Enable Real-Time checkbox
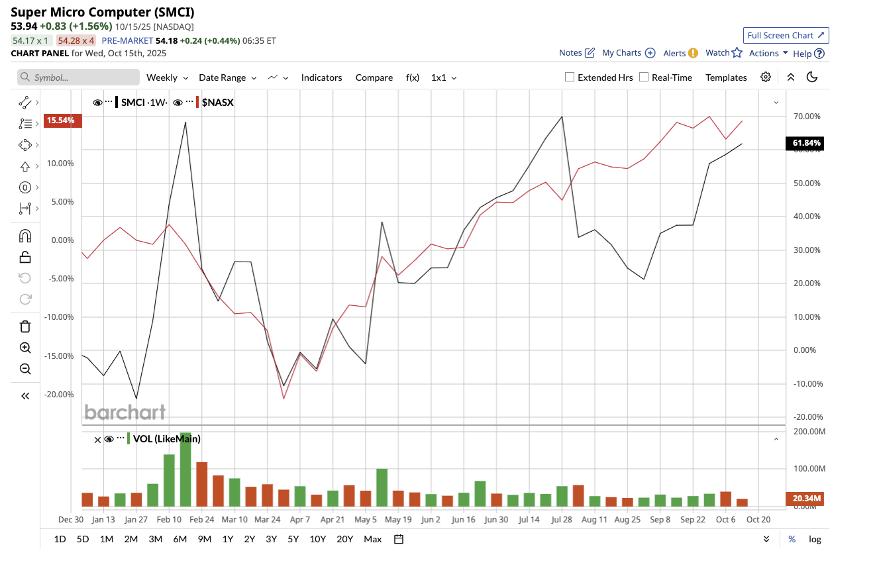This screenshot has height=588, width=877. click(644, 77)
